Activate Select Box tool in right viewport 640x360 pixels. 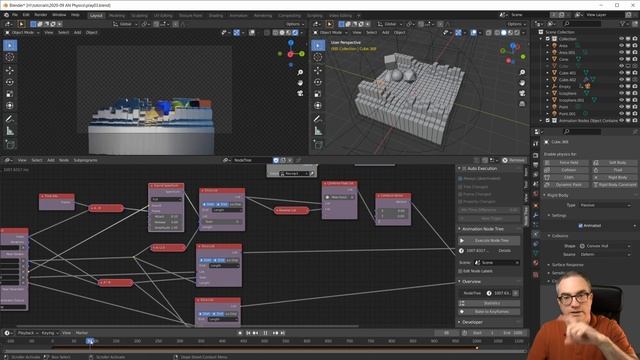click(318, 45)
